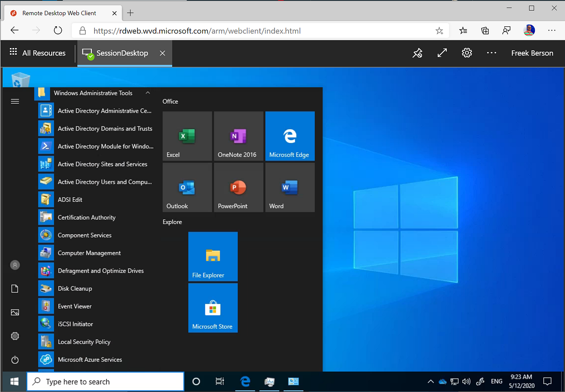Viewport: 565px width, 392px height.
Task: Click the Type here to search box
Action: pyautogui.click(x=105, y=382)
